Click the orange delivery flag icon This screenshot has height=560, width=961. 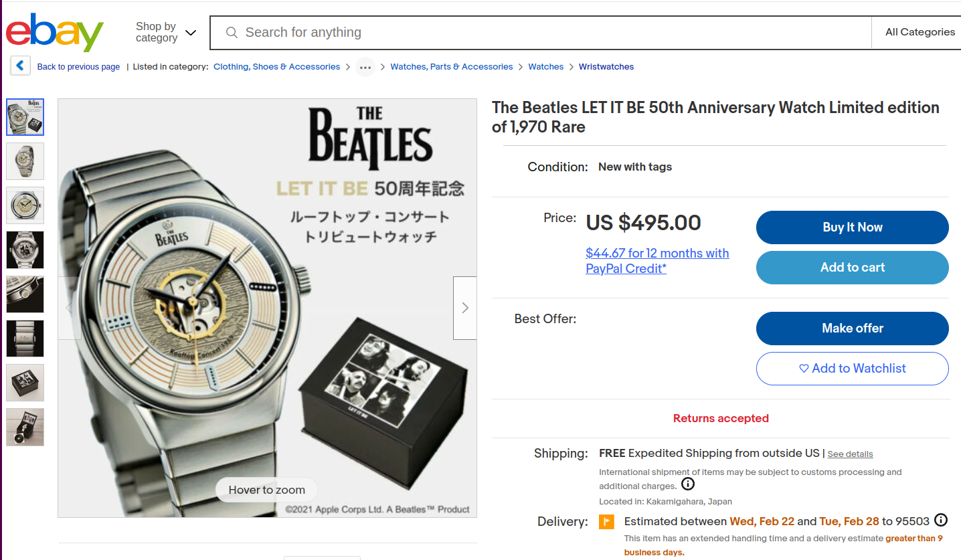pyautogui.click(x=606, y=521)
